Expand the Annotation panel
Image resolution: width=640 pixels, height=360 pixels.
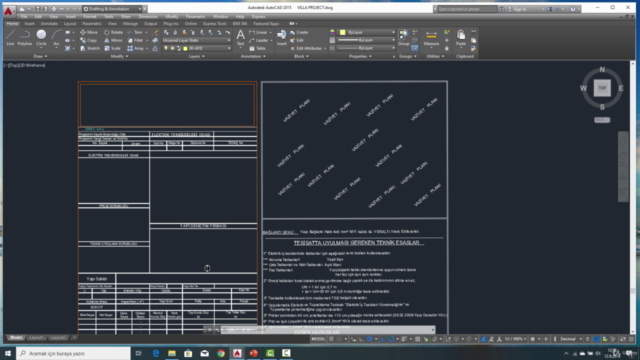(253, 56)
